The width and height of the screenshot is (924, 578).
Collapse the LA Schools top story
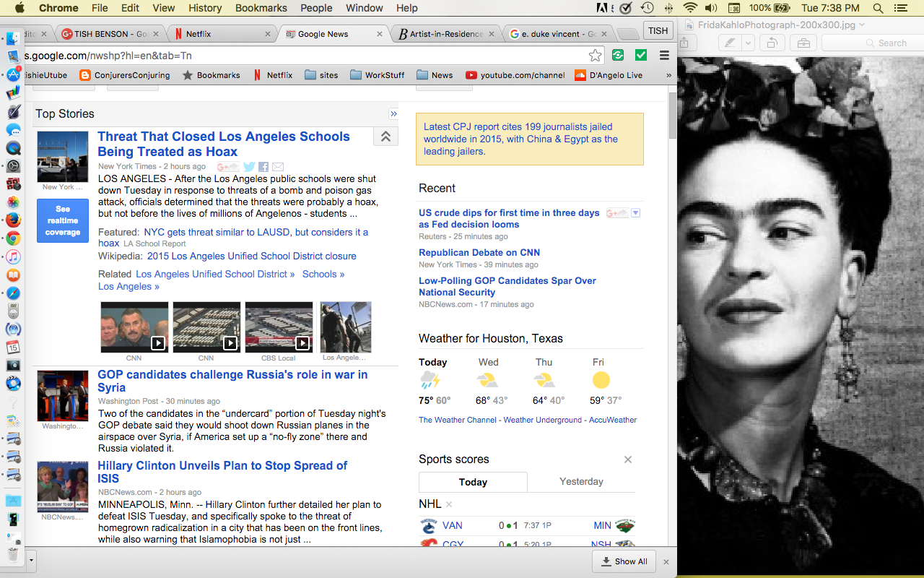(x=385, y=137)
